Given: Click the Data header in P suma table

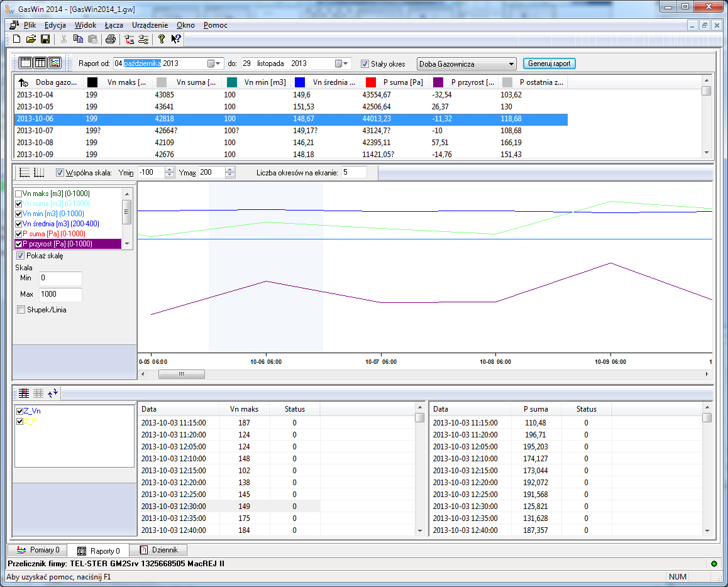Looking at the screenshot, I should coord(470,409).
